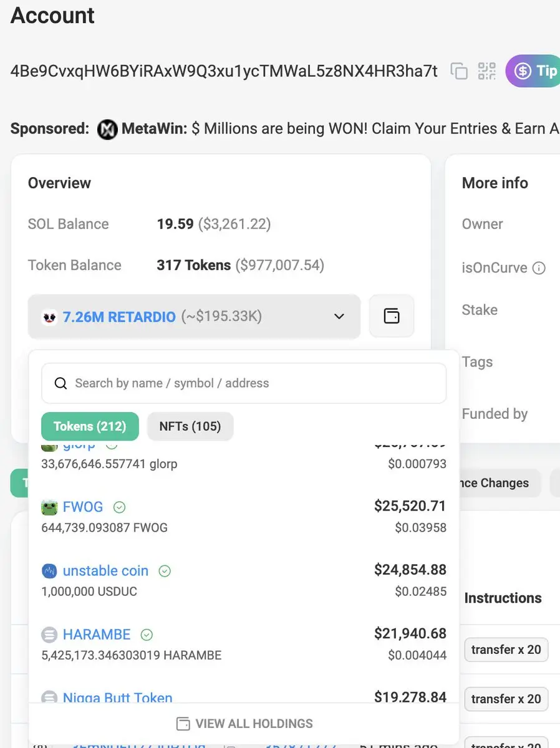The height and width of the screenshot is (748, 560).
Task: Click the FWOG frog icon
Action: pyautogui.click(x=49, y=507)
